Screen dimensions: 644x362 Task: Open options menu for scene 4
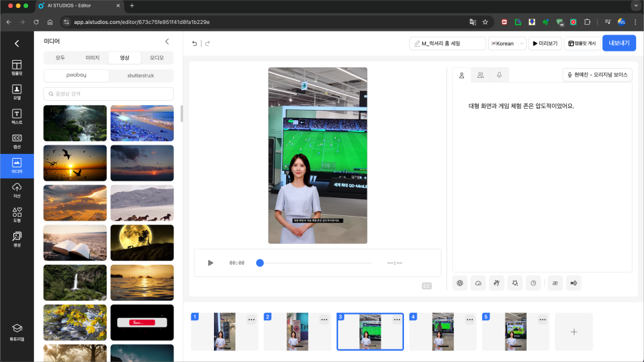(470, 320)
